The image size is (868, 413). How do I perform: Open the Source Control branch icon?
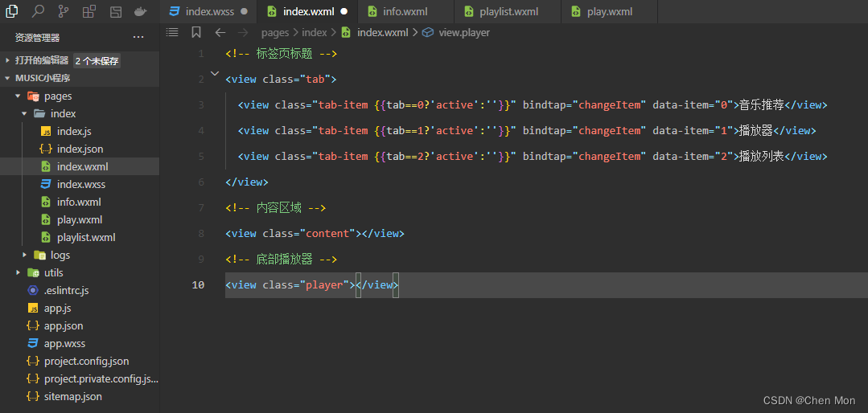click(x=64, y=11)
